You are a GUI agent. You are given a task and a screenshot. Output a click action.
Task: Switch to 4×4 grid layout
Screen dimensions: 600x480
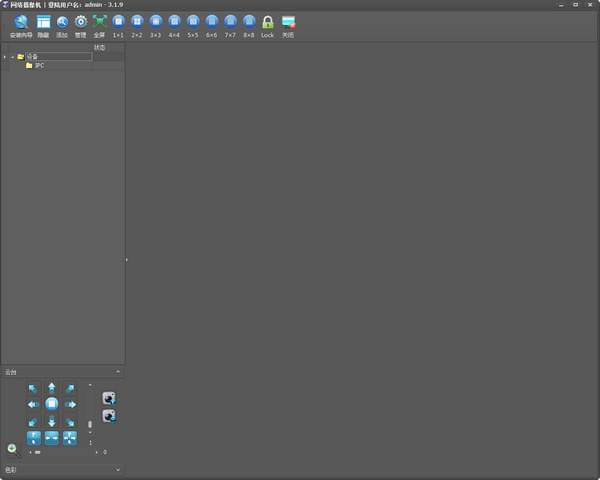(174, 22)
